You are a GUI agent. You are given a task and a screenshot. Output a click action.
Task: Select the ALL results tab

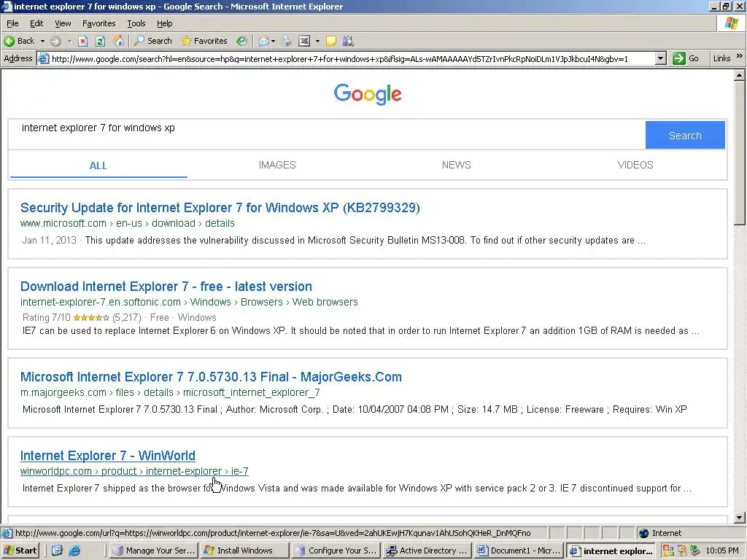(98, 166)
